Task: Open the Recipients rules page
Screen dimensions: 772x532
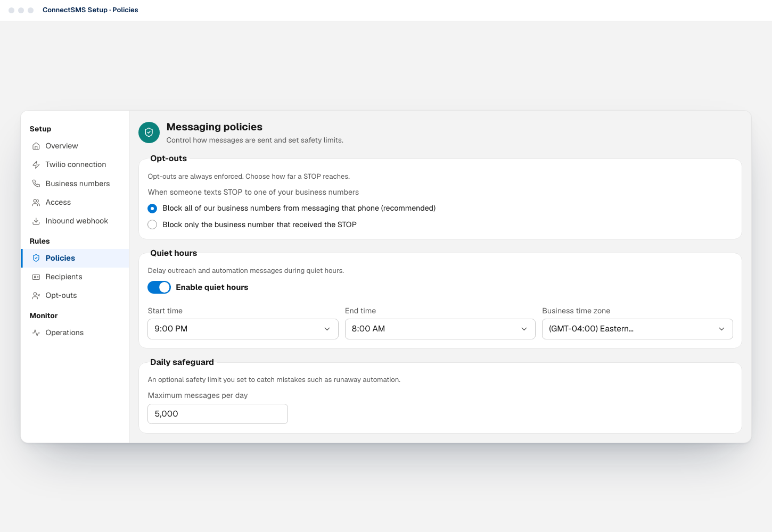Action: pyautogui.click(x=75, y=277)
